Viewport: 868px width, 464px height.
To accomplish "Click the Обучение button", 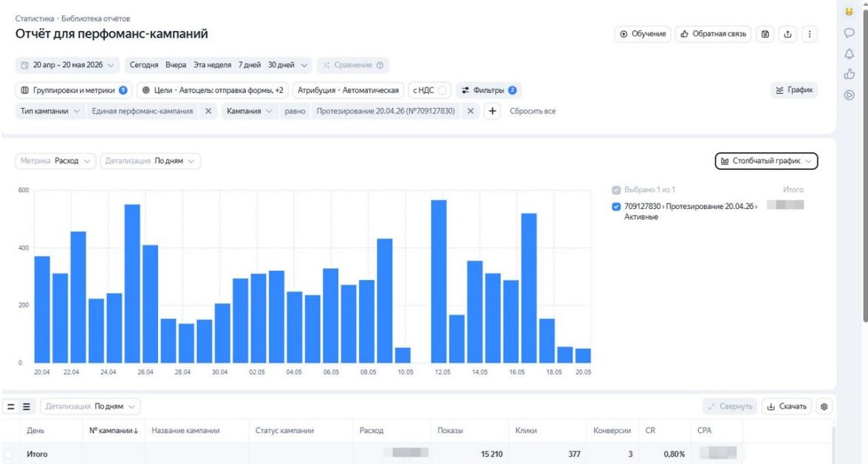I will [643, 34].
